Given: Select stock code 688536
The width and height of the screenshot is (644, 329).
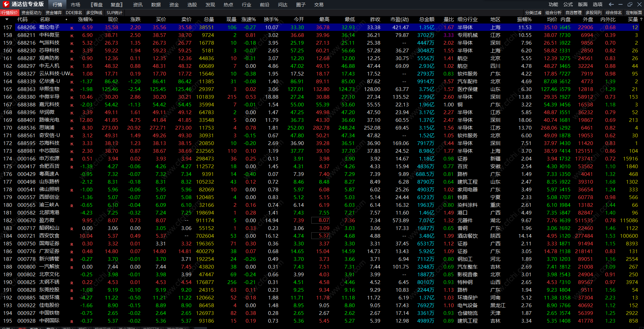Looking at the screenshot, I should click(x=26, y=128).
